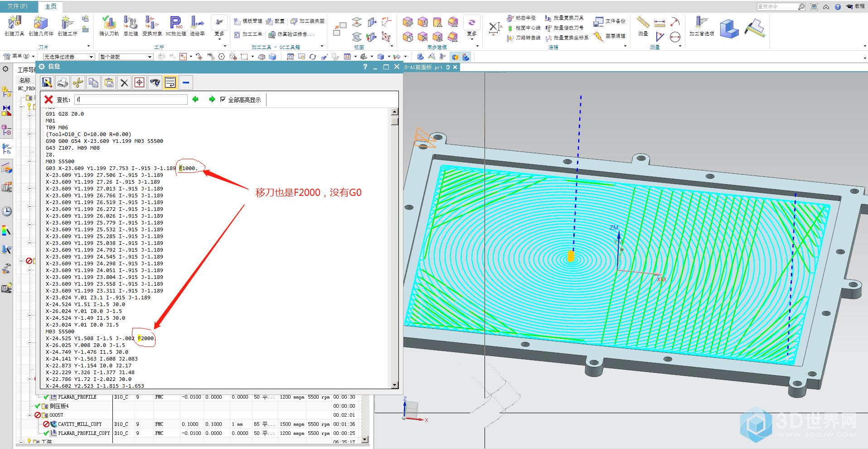Click the gear icon above left sidebar

(5, 69)
